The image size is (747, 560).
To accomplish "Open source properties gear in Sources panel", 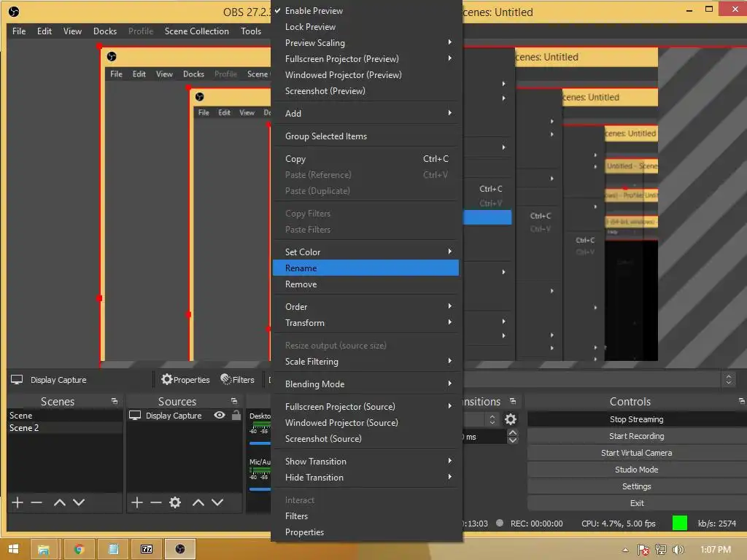I will 175,502.
